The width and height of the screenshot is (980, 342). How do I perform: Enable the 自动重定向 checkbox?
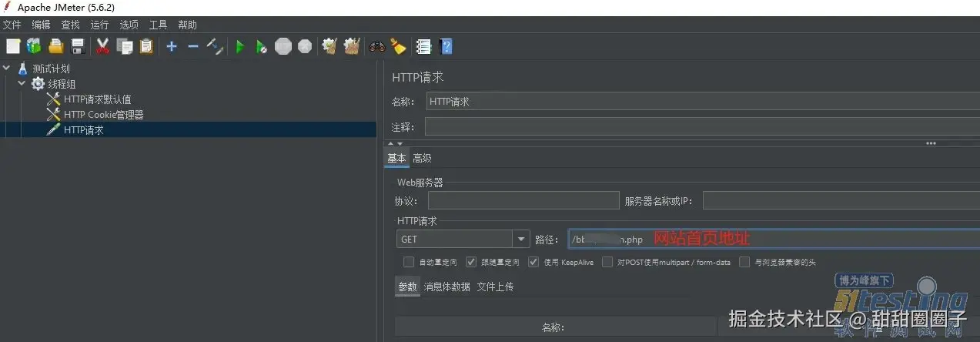pos(409,262)
